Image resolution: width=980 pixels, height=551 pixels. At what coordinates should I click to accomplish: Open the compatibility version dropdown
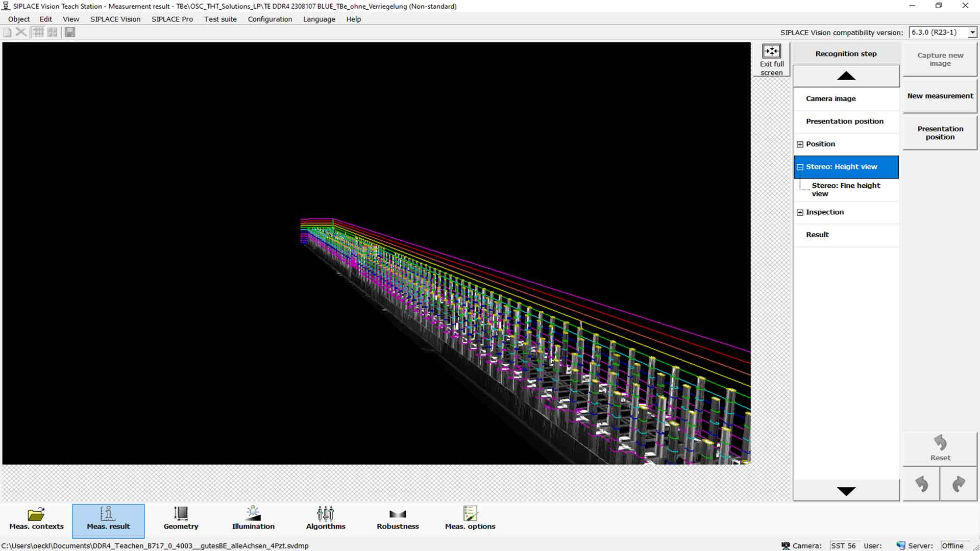tap(972, 32)
